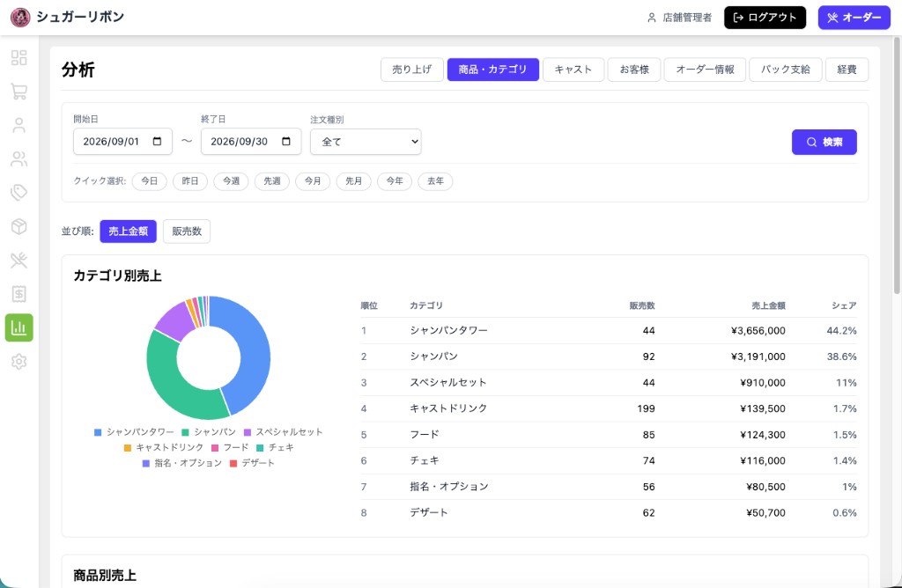The height and width of the screenshot is (588, 902).
Task: Click the 開始日 date field
Action: (x=122, y=142)
